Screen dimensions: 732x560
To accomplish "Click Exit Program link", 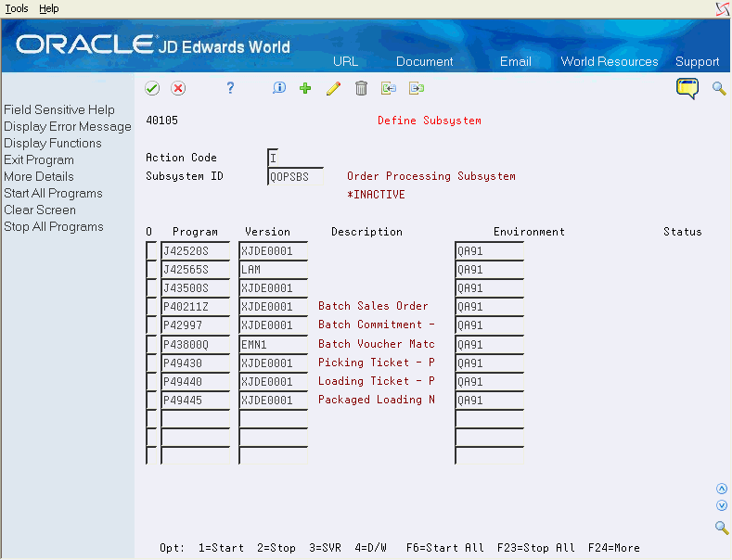I will coord(39,160).
